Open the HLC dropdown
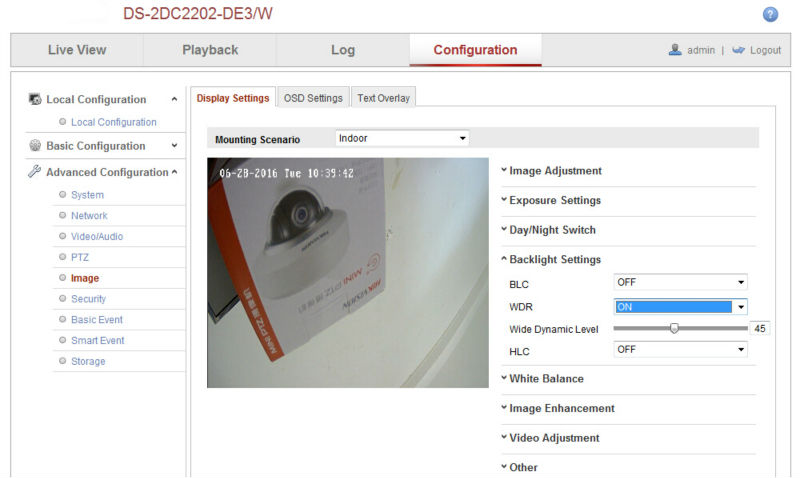 (680, 349)
